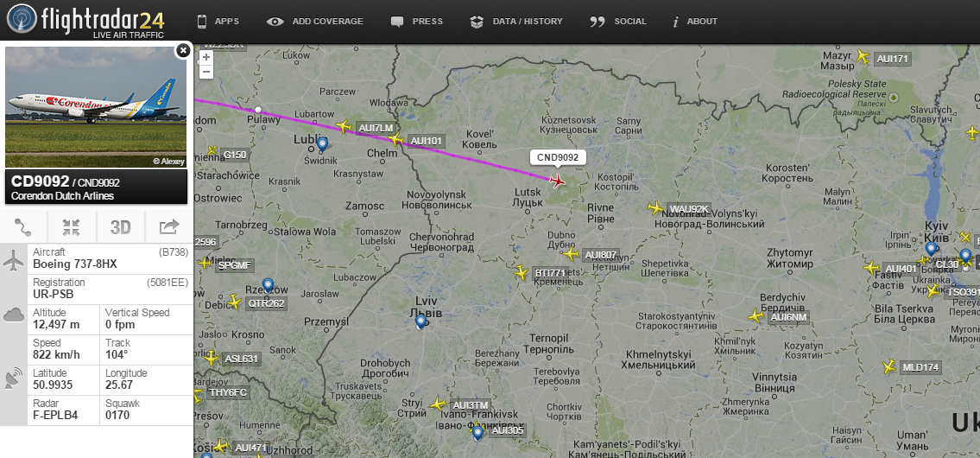Open the Add Coverage menu
980x458 pixels.
tap(315, 22)
